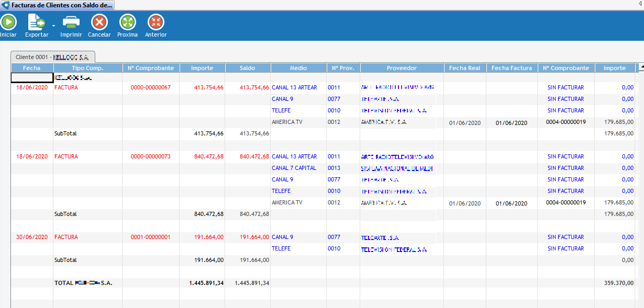Click the Proveedor column header
This screenshot has width=644, height=308.
(x=402, y=68)
